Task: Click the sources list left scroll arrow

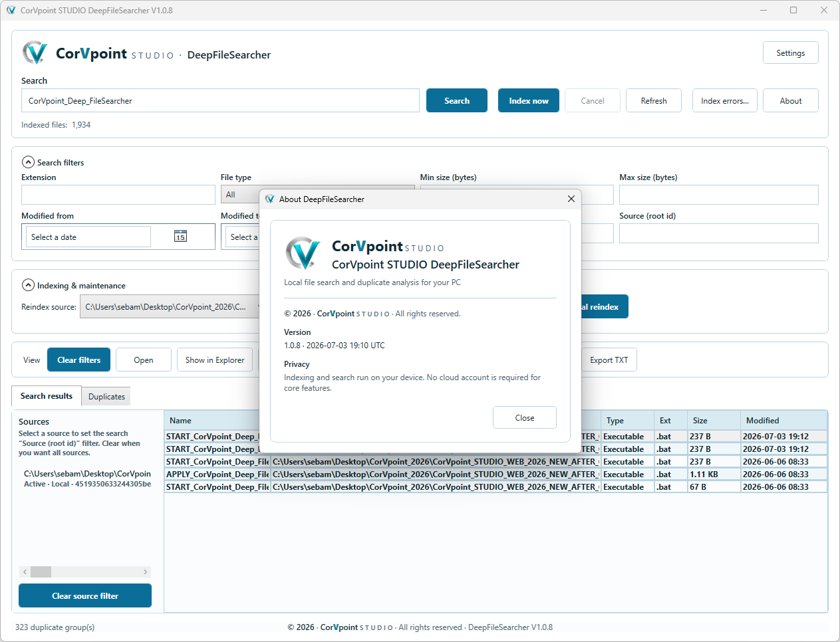Action: (x=25, y=572)
